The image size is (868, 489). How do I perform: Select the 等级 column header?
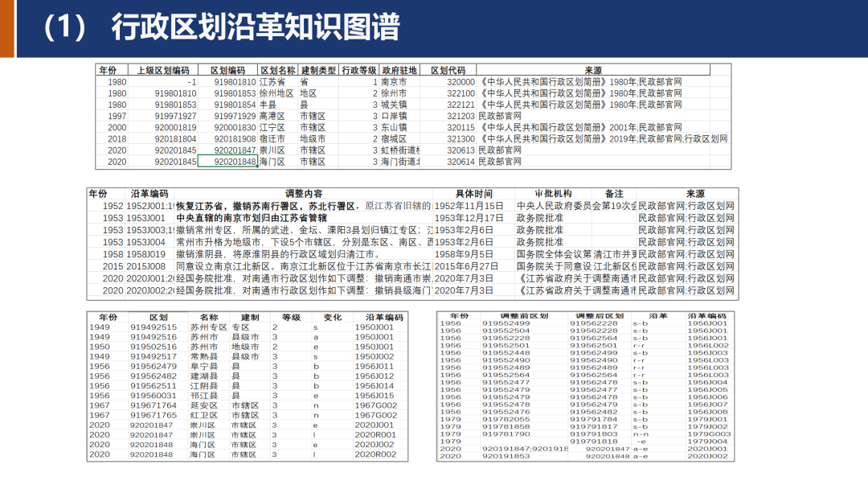[291, 318]
